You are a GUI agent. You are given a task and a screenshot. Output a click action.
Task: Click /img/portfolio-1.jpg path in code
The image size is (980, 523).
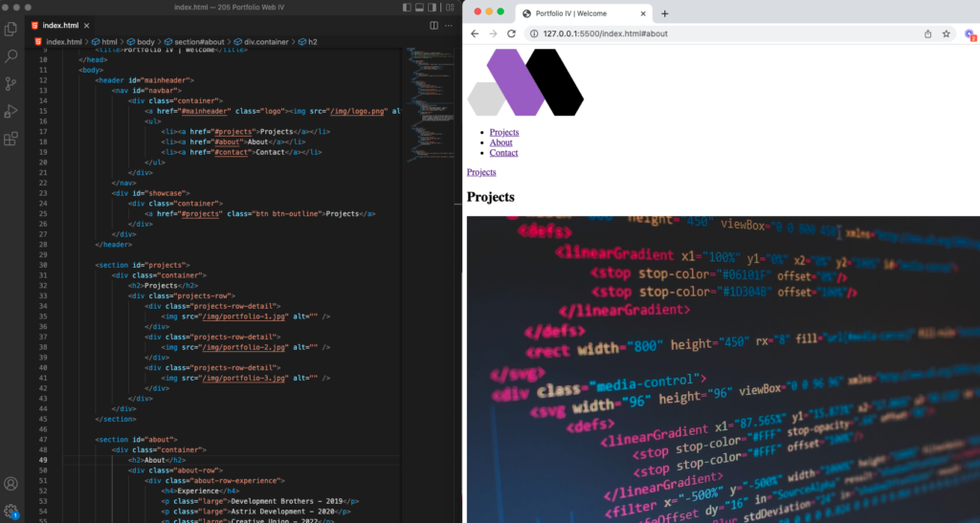[244, 316]
